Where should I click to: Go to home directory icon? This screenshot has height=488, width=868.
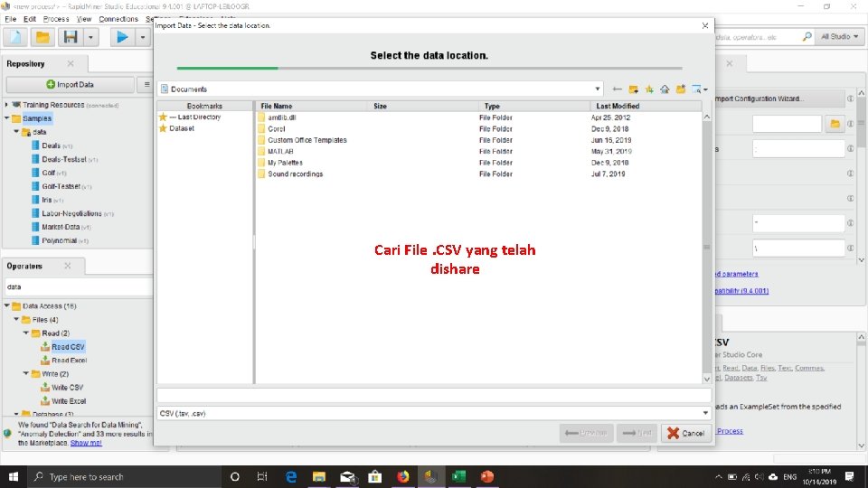pos(665,89)
